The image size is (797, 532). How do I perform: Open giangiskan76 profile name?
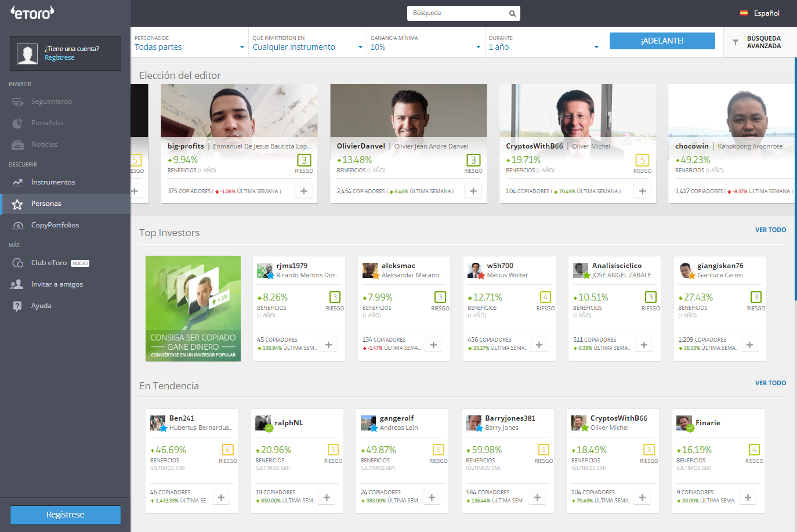720,266
